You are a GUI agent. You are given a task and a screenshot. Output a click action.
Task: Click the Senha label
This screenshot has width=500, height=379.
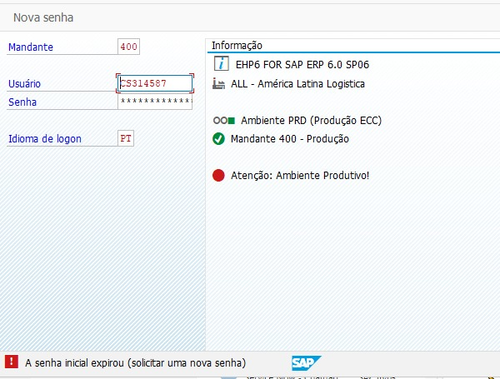tap(22, 102)
